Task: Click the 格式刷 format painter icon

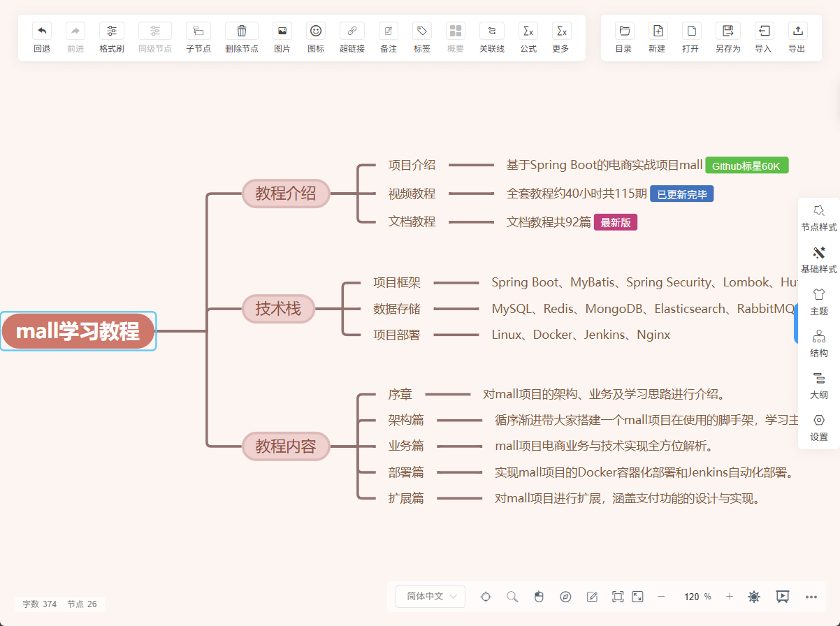Action: [x=112, y=31]
